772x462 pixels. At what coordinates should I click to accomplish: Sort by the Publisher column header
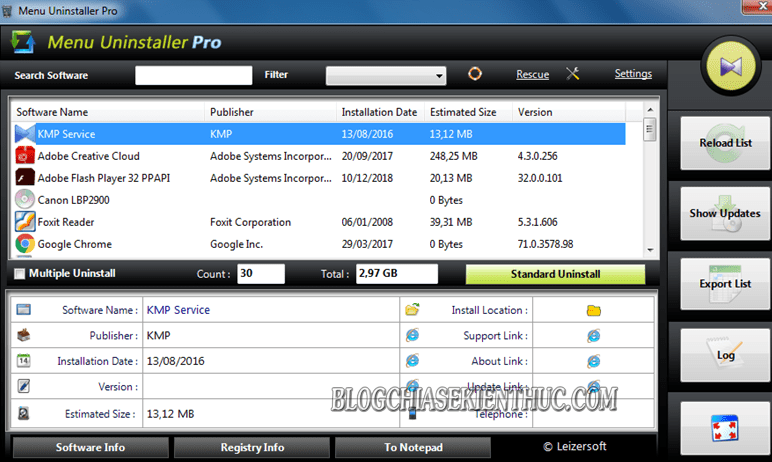tap(270, 112)
